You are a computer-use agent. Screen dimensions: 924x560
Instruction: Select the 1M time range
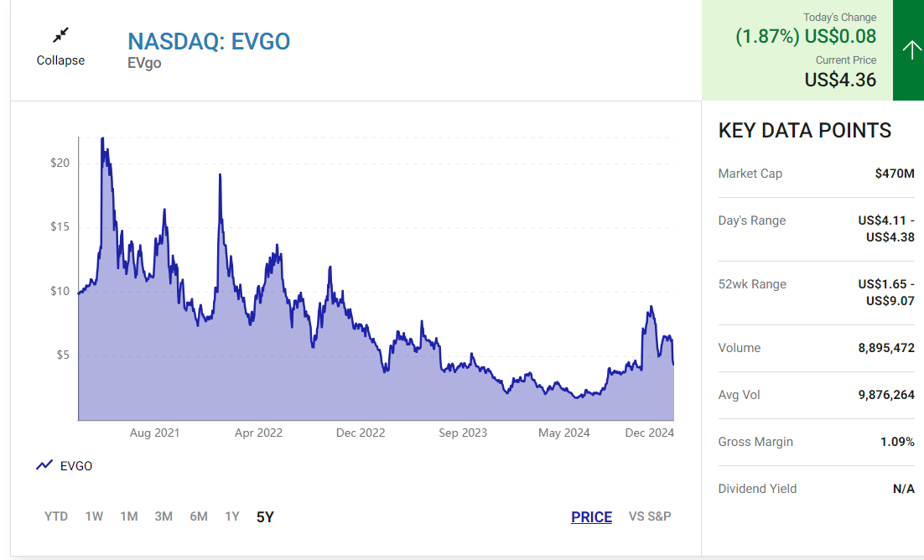pos(129,516)
